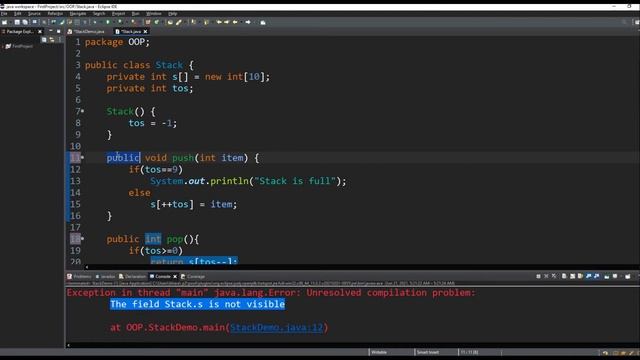The height and width of the screenshot is (360, 640).
Task: Open the StackDemo.java:12 stack trace link
Action: (x=276, y=327)
